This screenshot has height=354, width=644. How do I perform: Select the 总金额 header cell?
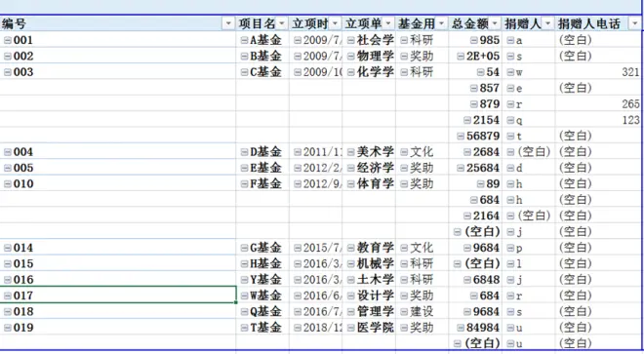(475, 23)
